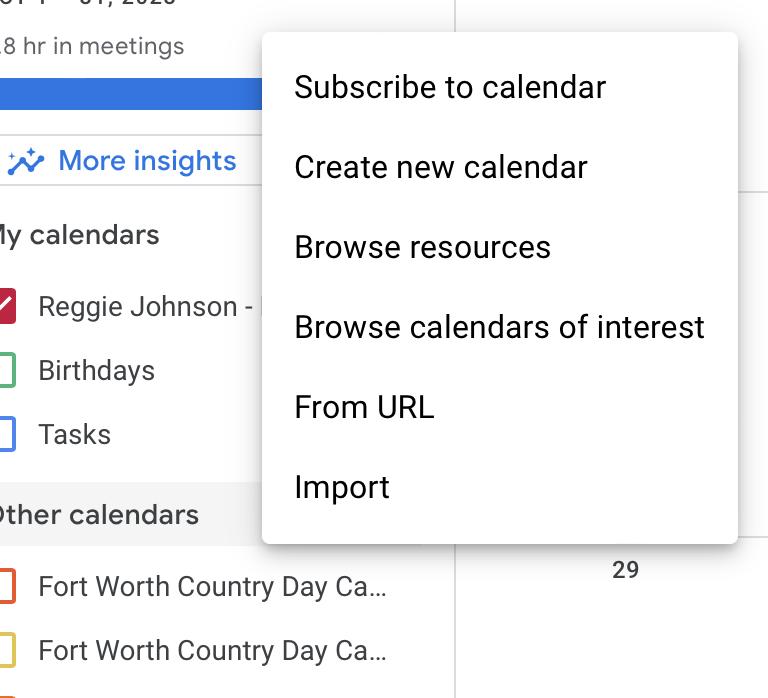
Task: Click Import in the menu
Action: click(x=342, y=487)
